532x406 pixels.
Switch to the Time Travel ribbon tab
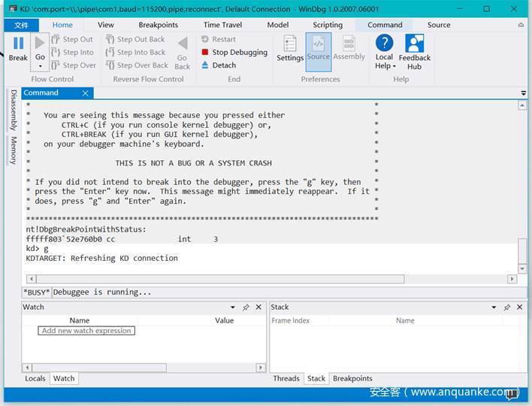pos(222,25)
